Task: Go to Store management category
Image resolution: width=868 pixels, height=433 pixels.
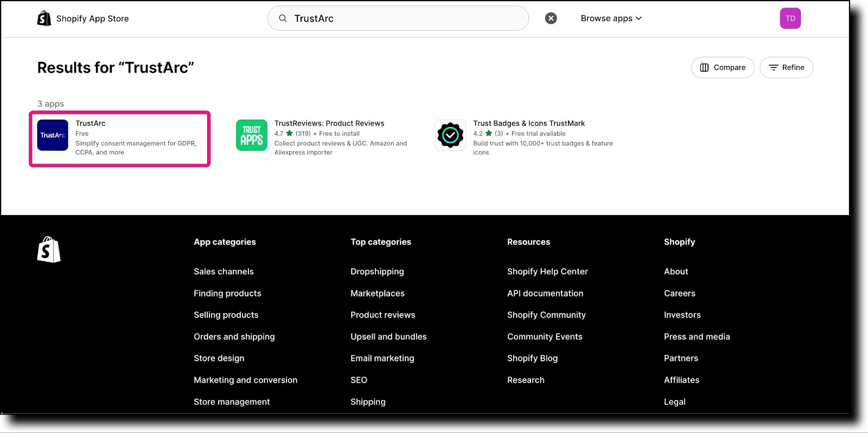Action: click(232, 402)
